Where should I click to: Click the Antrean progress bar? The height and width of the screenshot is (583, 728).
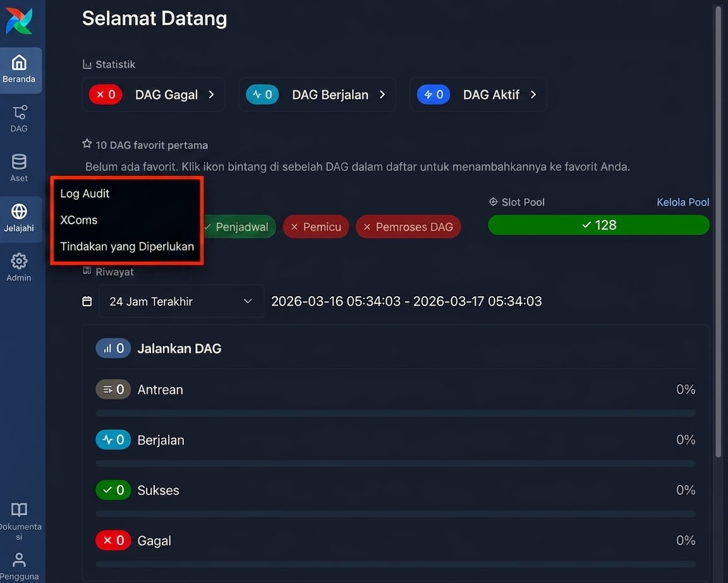[396, 414]
